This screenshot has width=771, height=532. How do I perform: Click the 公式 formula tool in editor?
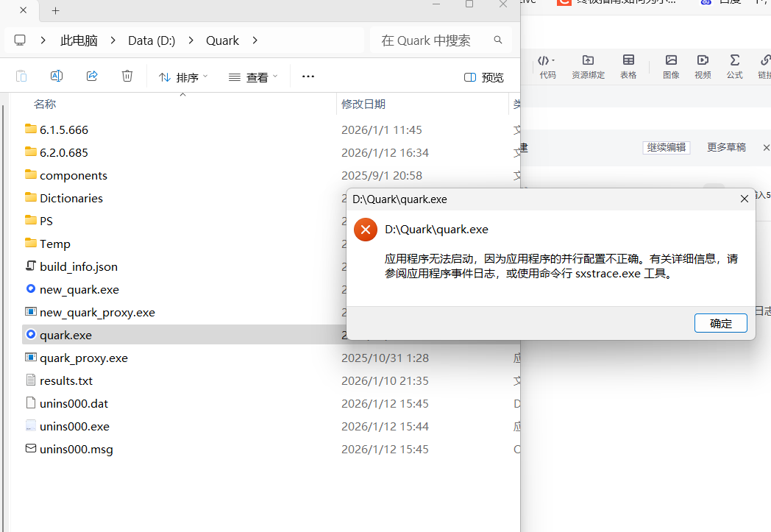[735, 67]
